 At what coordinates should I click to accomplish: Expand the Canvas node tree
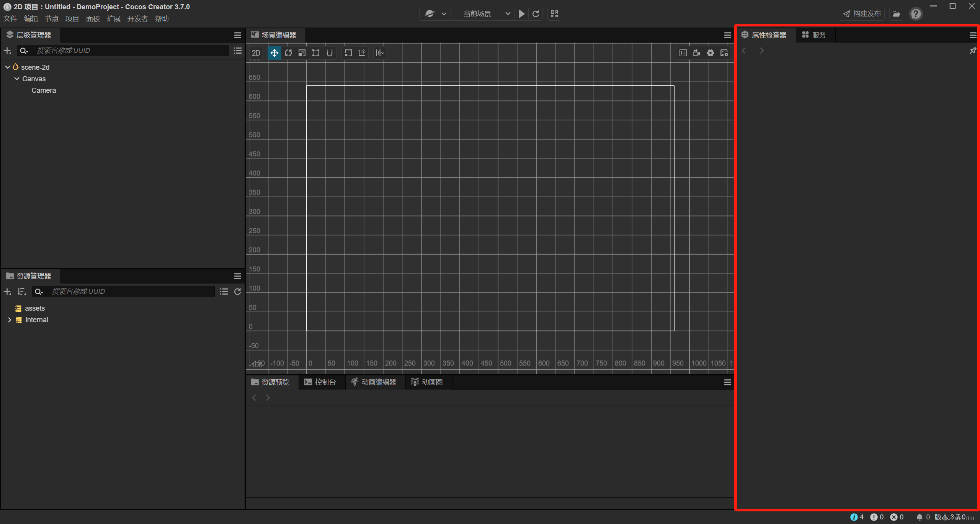click(x=16, y=79)
